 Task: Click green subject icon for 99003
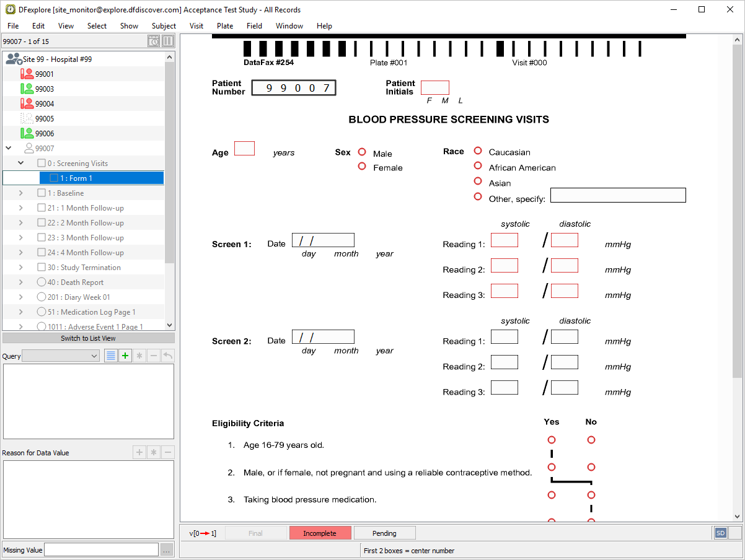(x=27, y=89)
